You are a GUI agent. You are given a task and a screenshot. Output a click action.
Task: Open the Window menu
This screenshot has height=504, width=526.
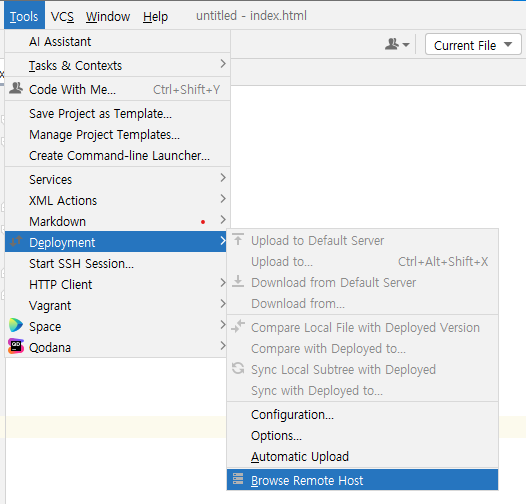pyautogui.click(x=108, y=16)
